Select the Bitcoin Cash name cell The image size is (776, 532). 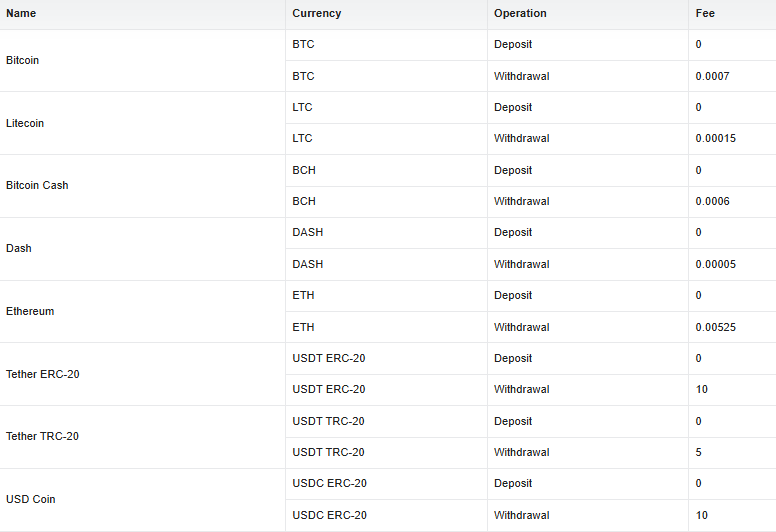coord(37,186)
